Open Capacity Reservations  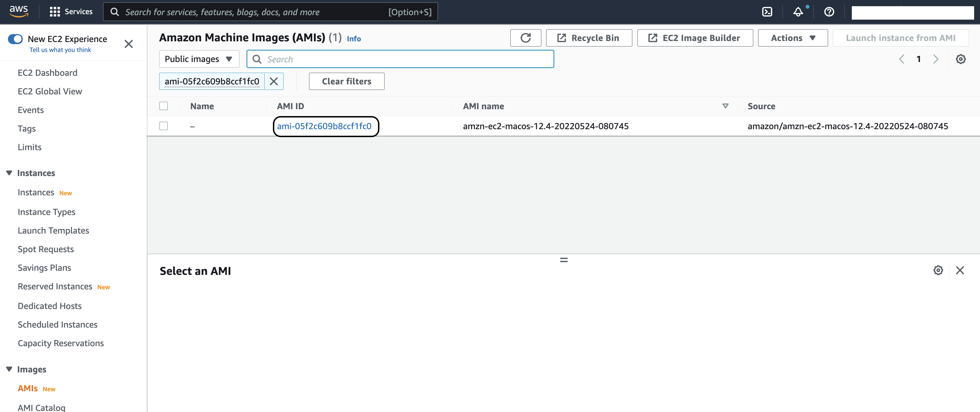point(61,343)
